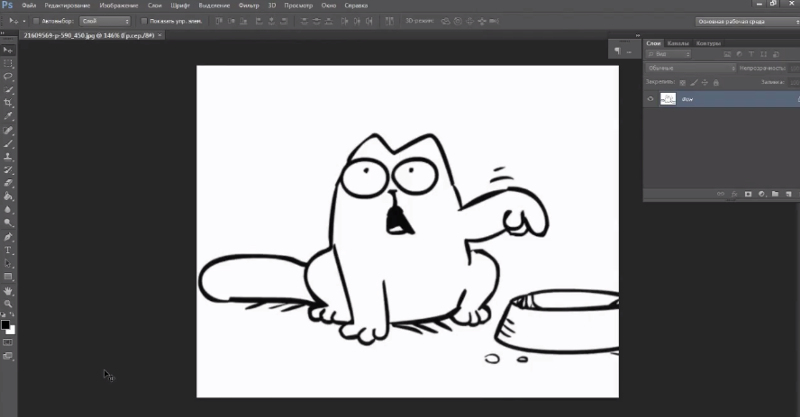Toggle pixel layer filter
The height and width of the screenshot is (417, 800).
(x=727, y=54)
